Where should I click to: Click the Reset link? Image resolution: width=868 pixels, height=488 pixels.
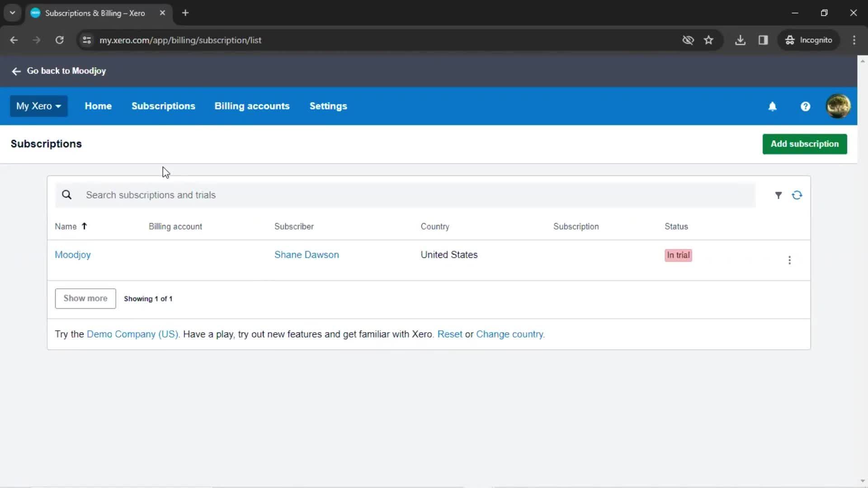pyautogui.click(x=450, y=334)
